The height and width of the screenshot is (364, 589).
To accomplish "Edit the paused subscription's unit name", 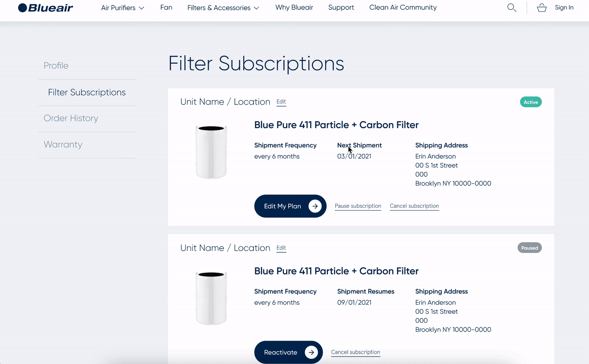I will pyautogui.click(x=281, y=248).
